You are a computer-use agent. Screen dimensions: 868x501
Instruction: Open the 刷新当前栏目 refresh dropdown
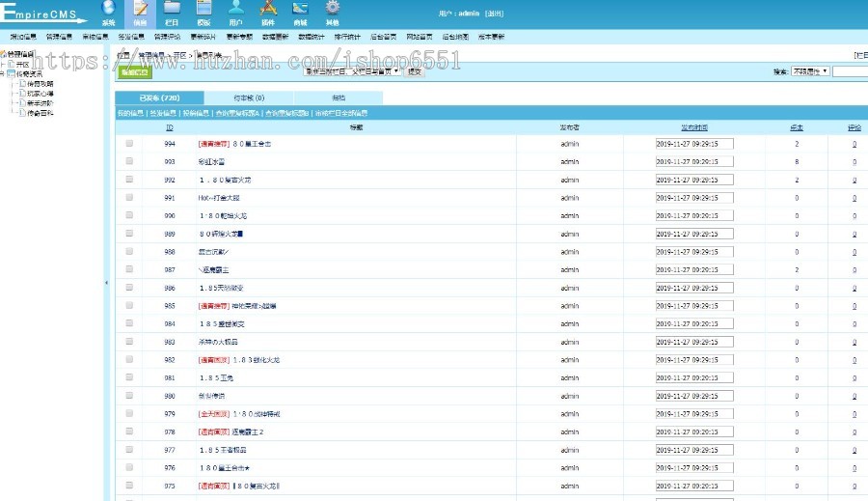point(352,71)
